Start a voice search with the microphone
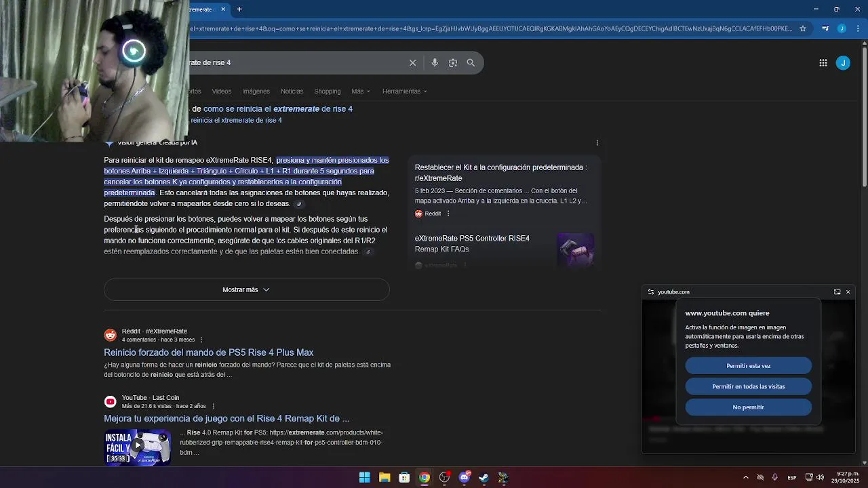Viewport: 868px width, 488px height. (x=435, y=62)
